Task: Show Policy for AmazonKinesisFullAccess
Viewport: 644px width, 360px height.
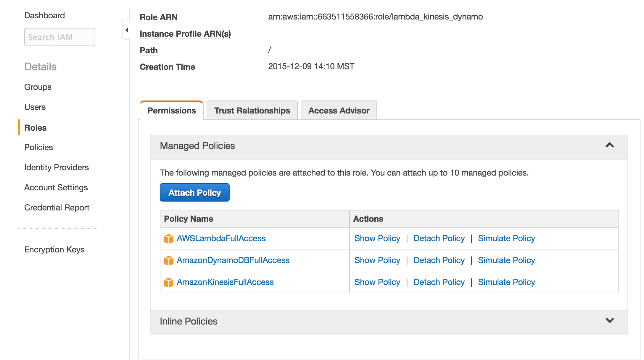Action: 377,282
